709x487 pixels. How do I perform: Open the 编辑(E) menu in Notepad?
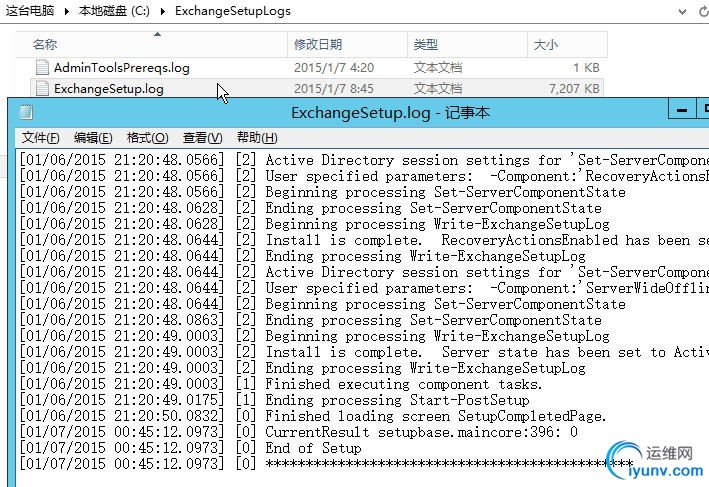(93, 137)
